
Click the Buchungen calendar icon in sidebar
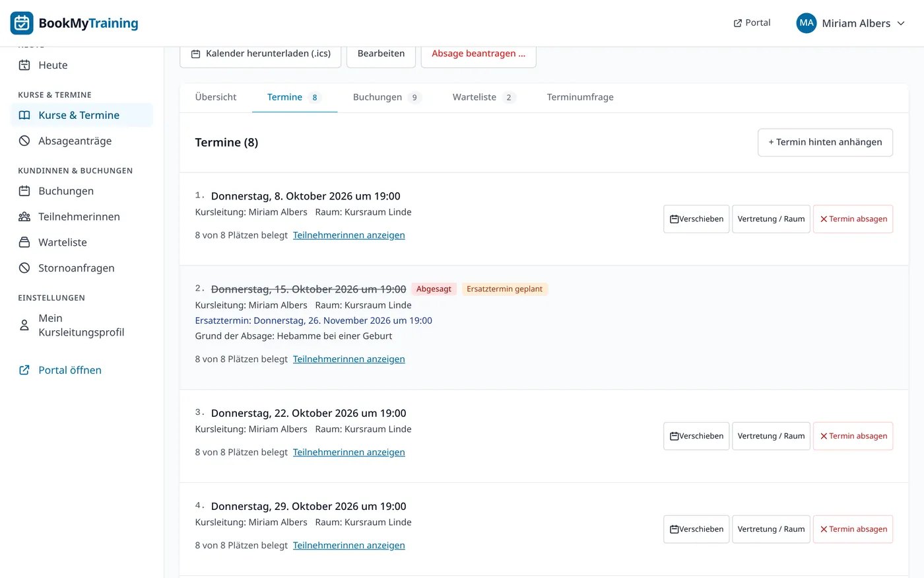(x=24, y=191)
